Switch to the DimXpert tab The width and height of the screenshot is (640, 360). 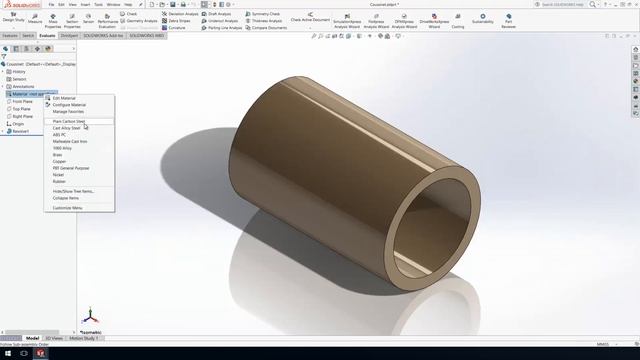point(69,36)
